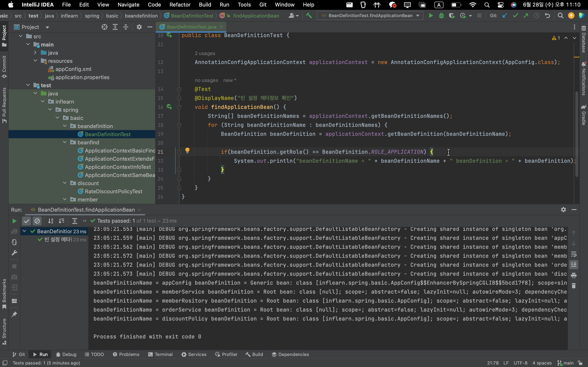Expand the main java folder
588x367 pixels.
point(36,53)
